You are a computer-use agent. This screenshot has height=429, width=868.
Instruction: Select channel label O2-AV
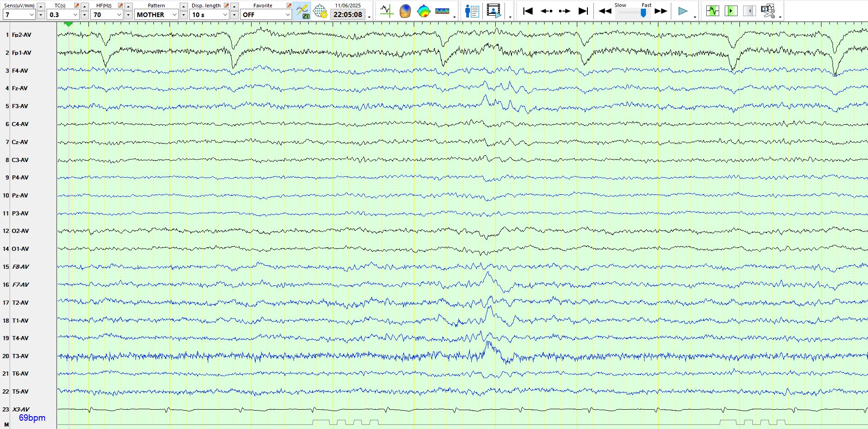coord(20,231)
